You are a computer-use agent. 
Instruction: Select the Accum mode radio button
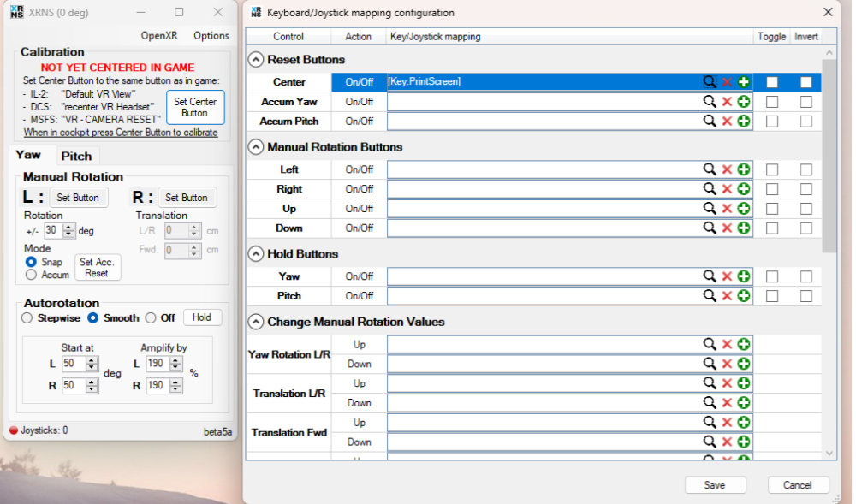pos(31,275)
